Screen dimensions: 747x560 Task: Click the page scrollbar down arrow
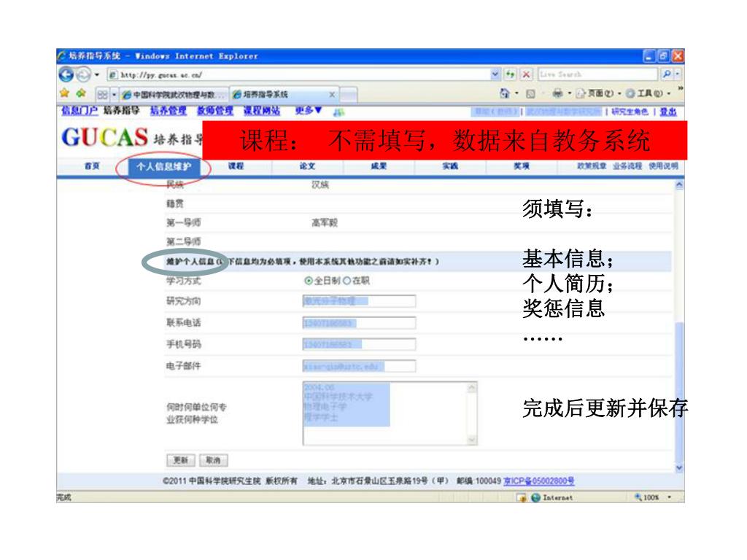coord(679,468)
